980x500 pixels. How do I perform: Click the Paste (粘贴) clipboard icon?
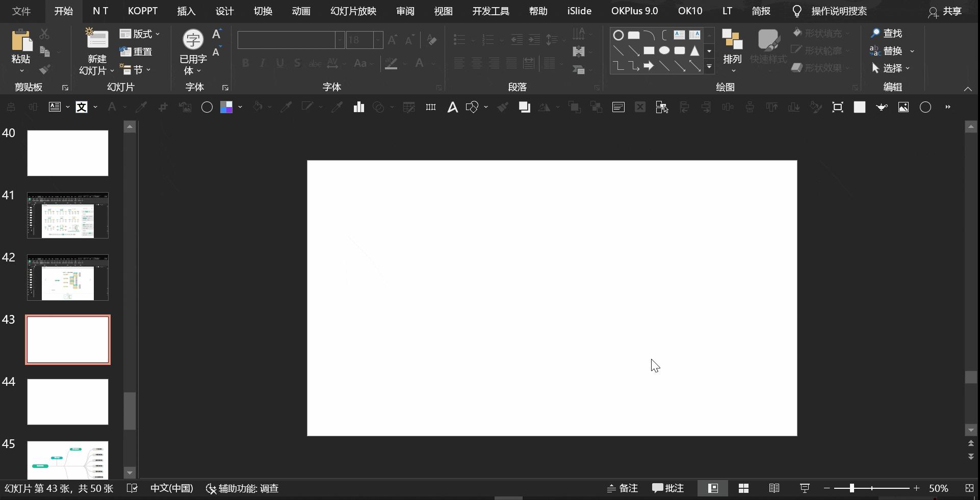click(21, 41)
